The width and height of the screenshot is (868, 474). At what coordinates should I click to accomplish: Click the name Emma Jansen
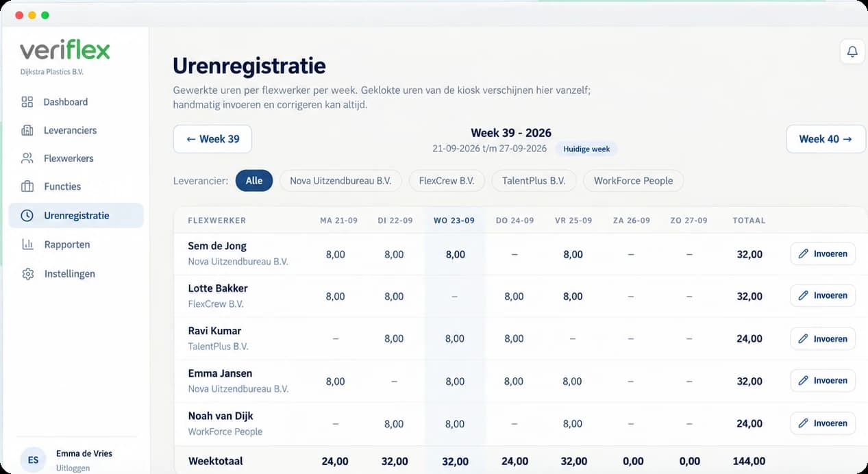click(x=220, y=373)
